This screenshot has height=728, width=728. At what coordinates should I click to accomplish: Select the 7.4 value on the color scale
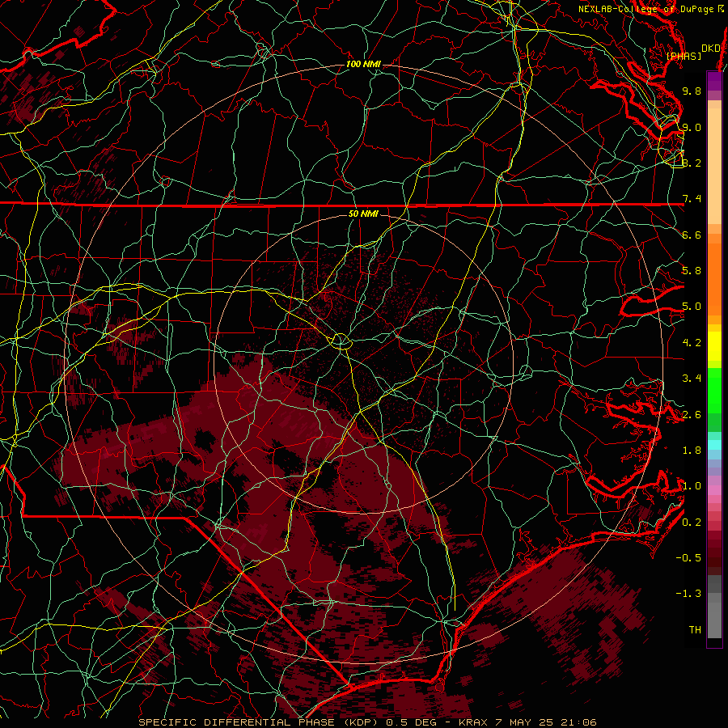pos(692,199)
